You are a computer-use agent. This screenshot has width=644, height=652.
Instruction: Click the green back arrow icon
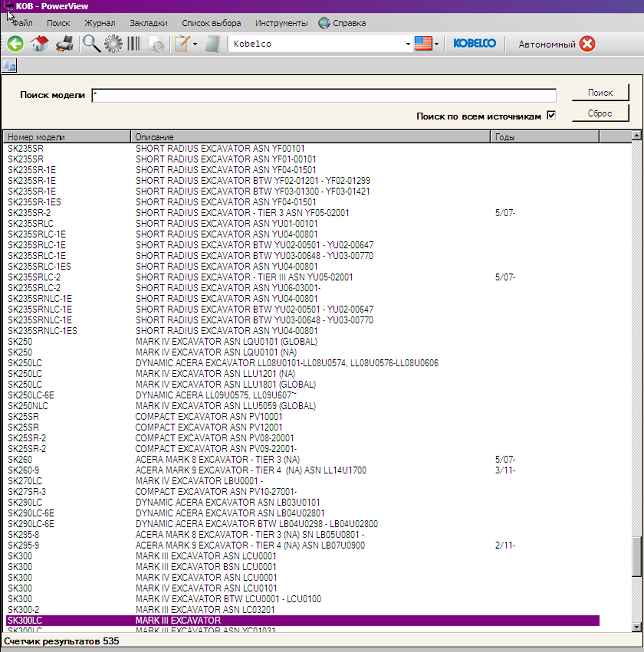click(15, 44)
